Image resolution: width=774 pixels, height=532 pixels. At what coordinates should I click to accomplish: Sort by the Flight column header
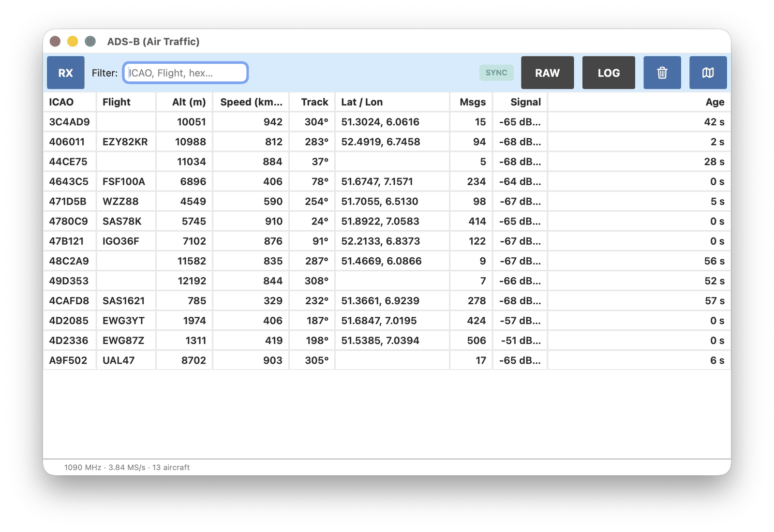(x=126, y=102)
